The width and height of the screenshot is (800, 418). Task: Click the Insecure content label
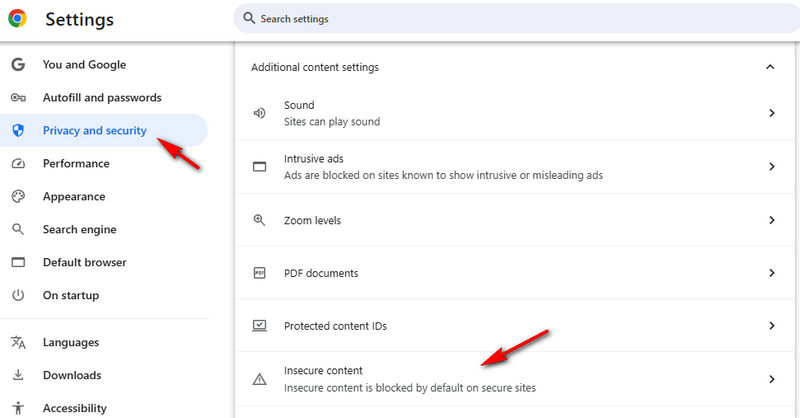pos(323,371)
